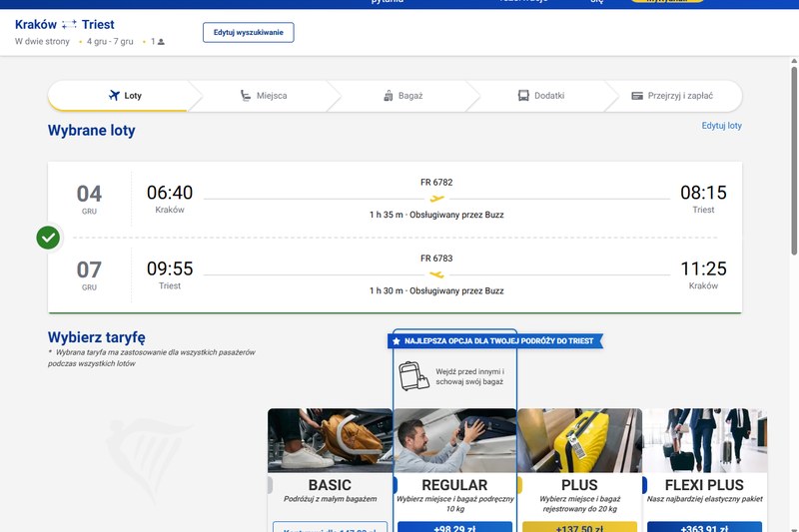The width and height of the screenshot is (799, 532).
Task: Open the Dodatki step tab
Action: pos(541,95)
